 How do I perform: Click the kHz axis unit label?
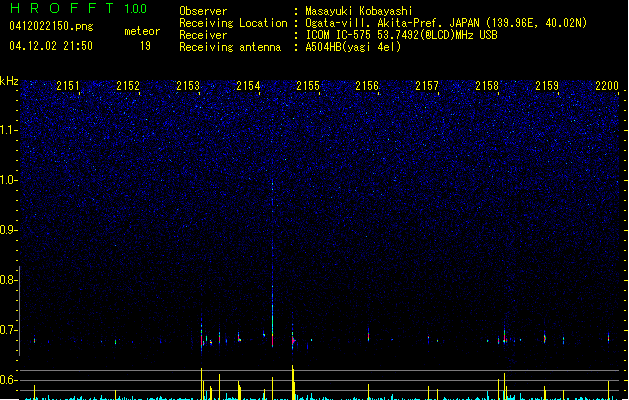9,81
